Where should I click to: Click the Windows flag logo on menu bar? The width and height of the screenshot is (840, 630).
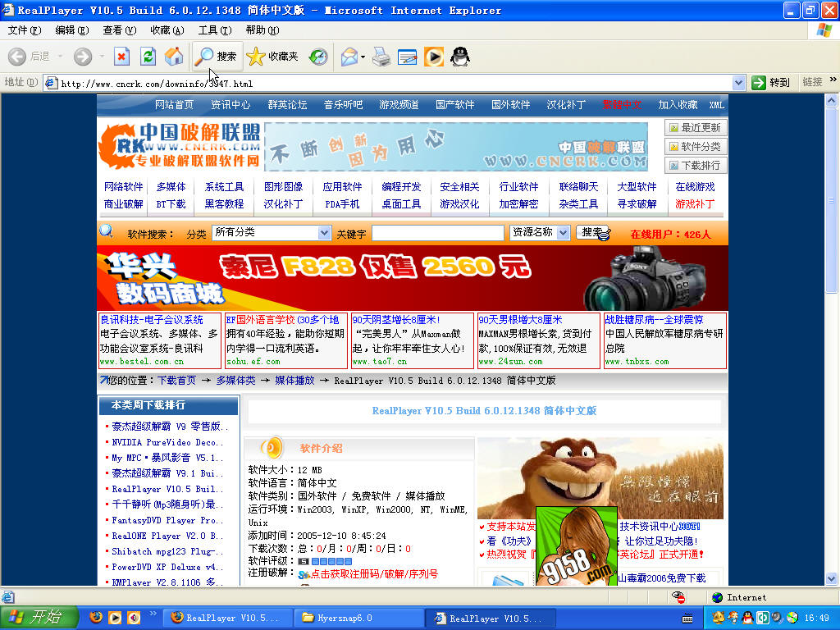click(x=824, y=30)
